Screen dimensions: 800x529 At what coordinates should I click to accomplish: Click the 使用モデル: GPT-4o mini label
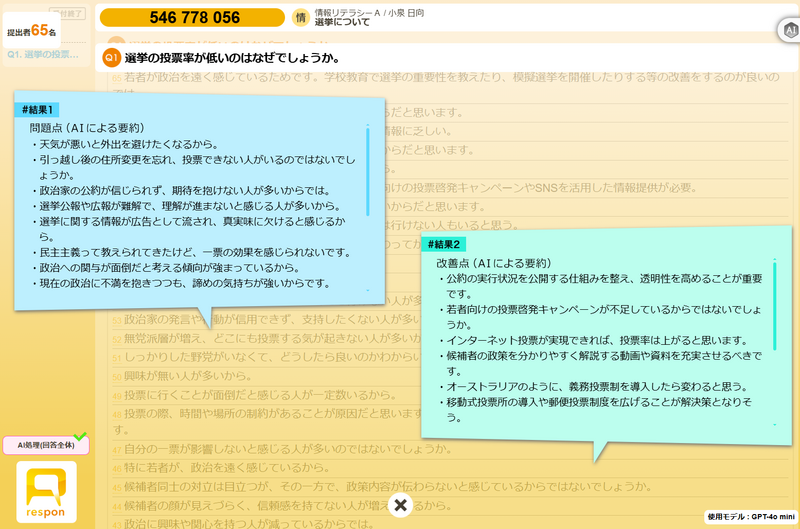(749, 517)
